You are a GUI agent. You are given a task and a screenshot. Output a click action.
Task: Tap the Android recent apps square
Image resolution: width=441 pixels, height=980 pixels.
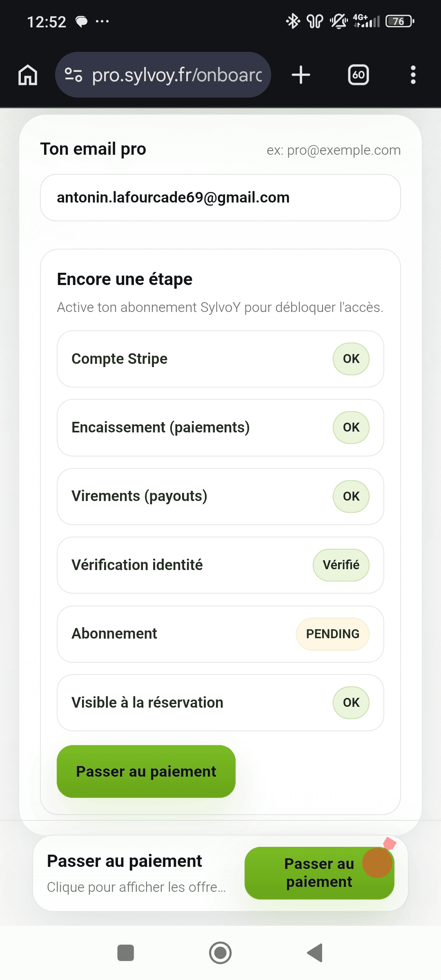click(x=125, y=953)
